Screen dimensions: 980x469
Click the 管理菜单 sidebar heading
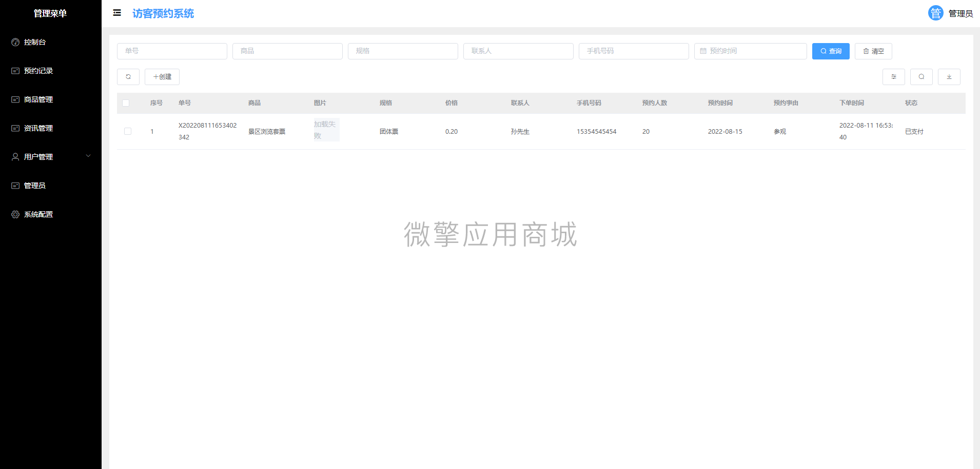pyautogui.click(x=50, y=13)
